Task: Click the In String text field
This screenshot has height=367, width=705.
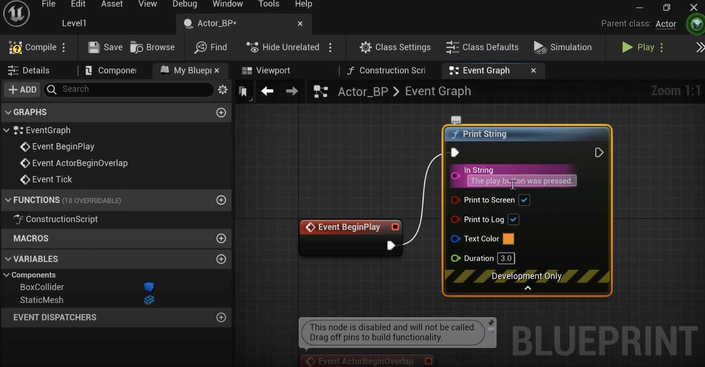Action: coord(522,181)
